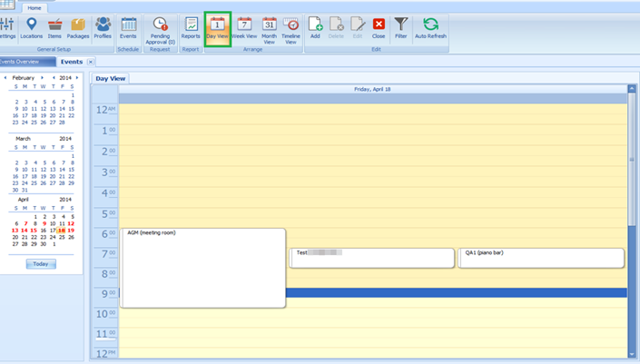The height and width of the screenshot is (364, 640).
Task: Select the Home ribbon tab
Action: coord(34,8)
